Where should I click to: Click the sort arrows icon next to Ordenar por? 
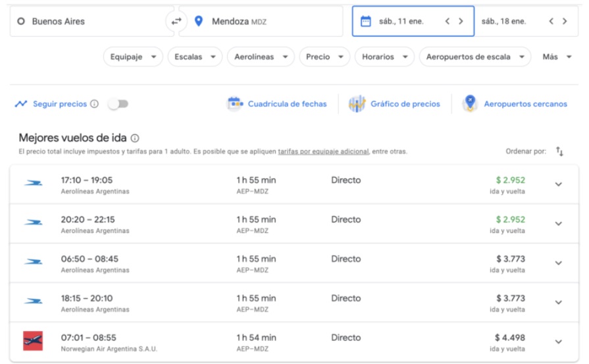[x=559, y=151]
